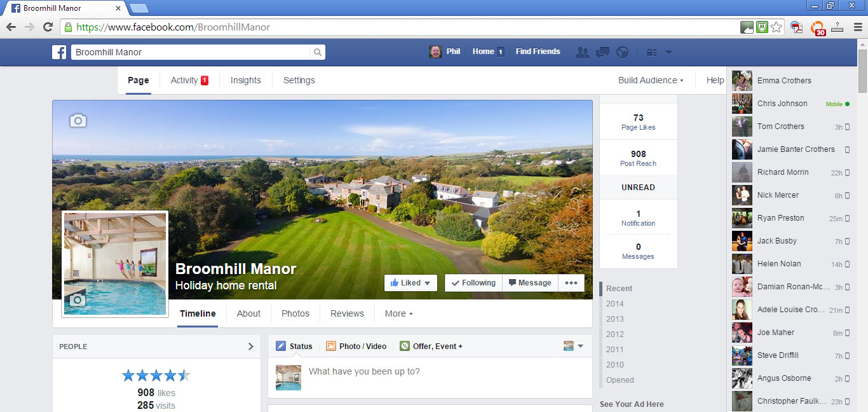Toggle the Liked button
Screen dimensions: 868x412
point(410,283)
